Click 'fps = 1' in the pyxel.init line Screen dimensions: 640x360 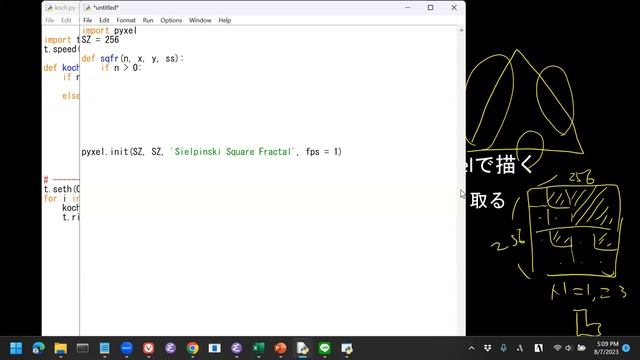coord(322,151)
